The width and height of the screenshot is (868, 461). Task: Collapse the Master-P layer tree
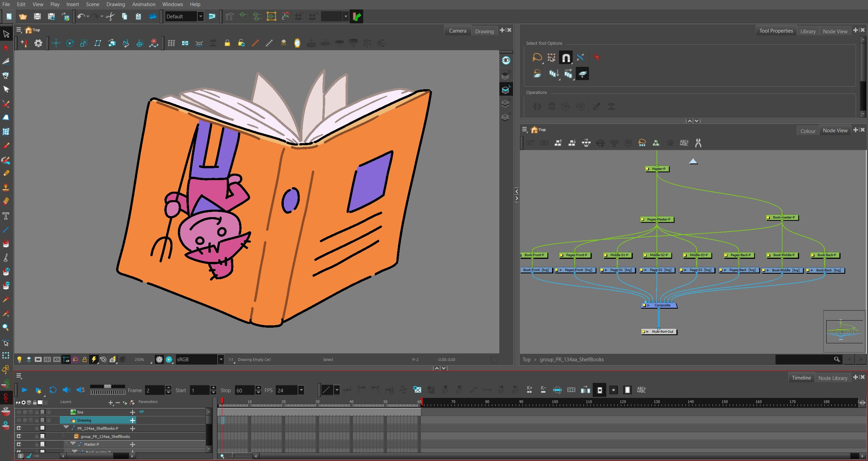(73, 444)
